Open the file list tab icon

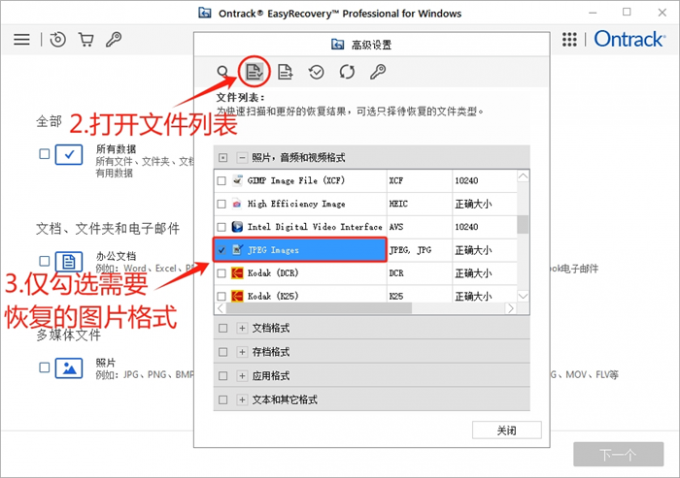click(254, 72)
